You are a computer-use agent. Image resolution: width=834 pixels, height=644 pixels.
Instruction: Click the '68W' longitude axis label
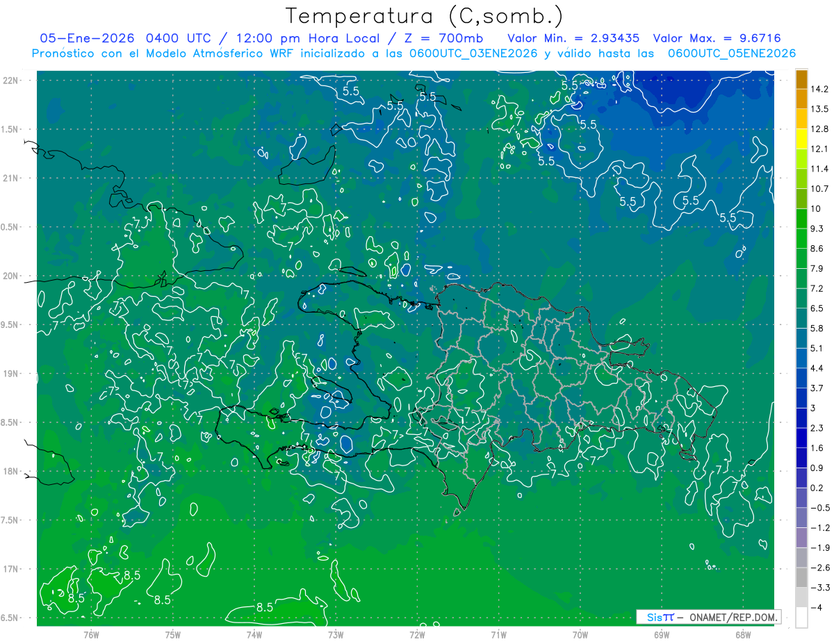coord(743,634)
